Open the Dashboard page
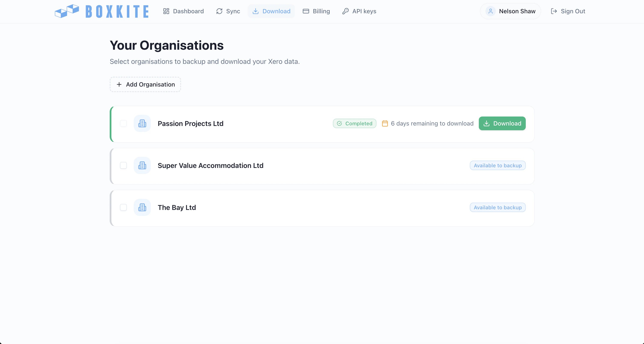 click(x=184, y=11)
